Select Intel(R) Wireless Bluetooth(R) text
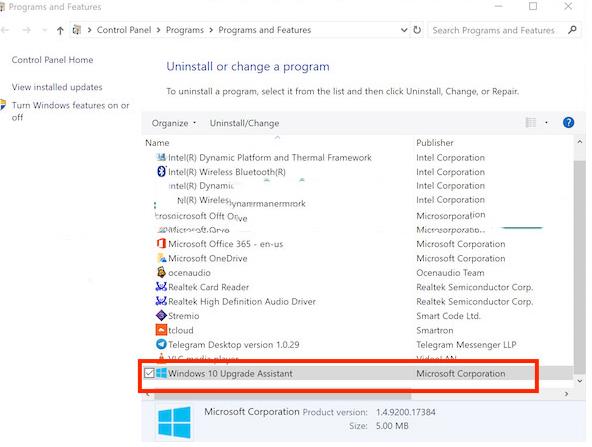This screenshot has height=447, width=592. pyautogui.click(x=227, y=172)
